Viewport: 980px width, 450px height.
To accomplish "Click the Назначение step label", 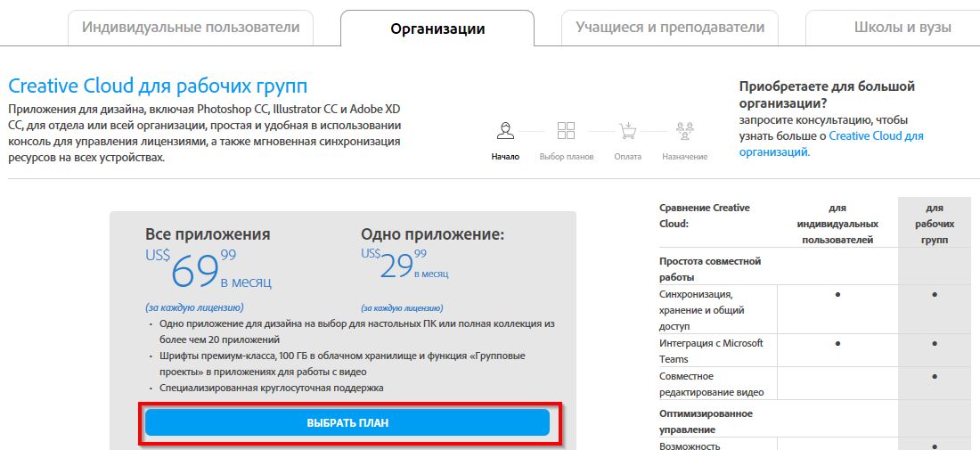I will click(x=684, y=157).
